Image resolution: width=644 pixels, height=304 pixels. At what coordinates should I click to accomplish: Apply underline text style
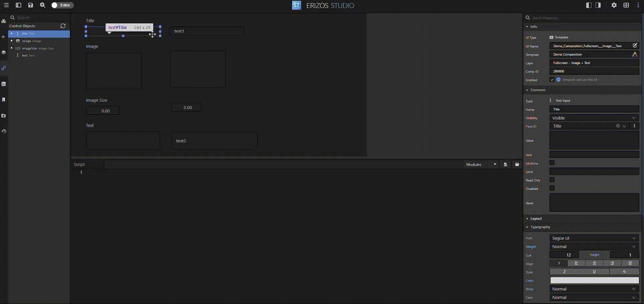[x=594, y=272]
